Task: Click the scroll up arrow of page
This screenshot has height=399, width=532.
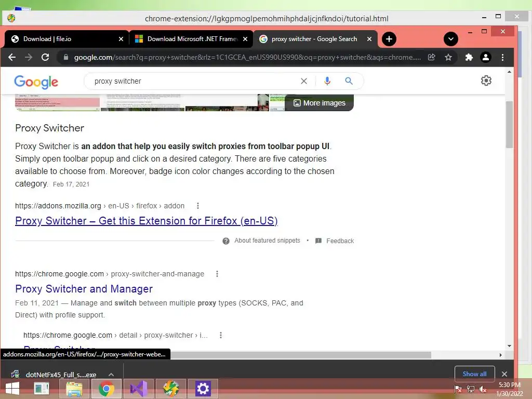Action: 509,72
